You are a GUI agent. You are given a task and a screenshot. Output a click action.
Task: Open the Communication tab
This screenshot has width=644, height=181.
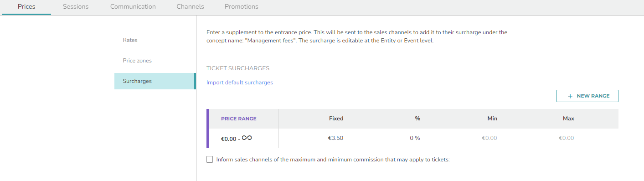click(133, 7)
